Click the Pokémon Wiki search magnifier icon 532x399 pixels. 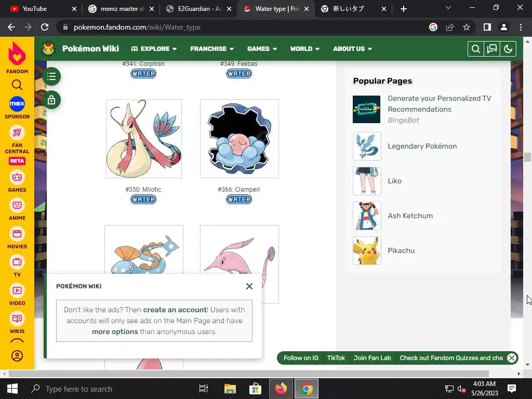(x=476, y=49)
